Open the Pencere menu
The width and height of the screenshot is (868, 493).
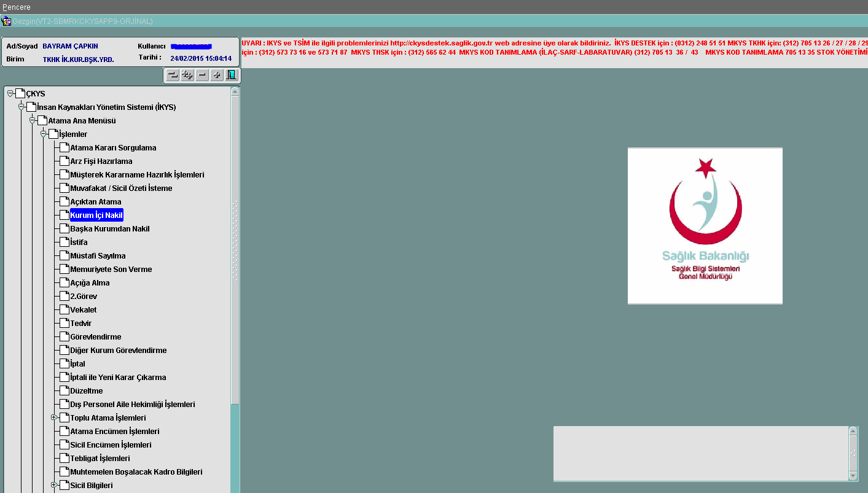click(x=17, y=7)
